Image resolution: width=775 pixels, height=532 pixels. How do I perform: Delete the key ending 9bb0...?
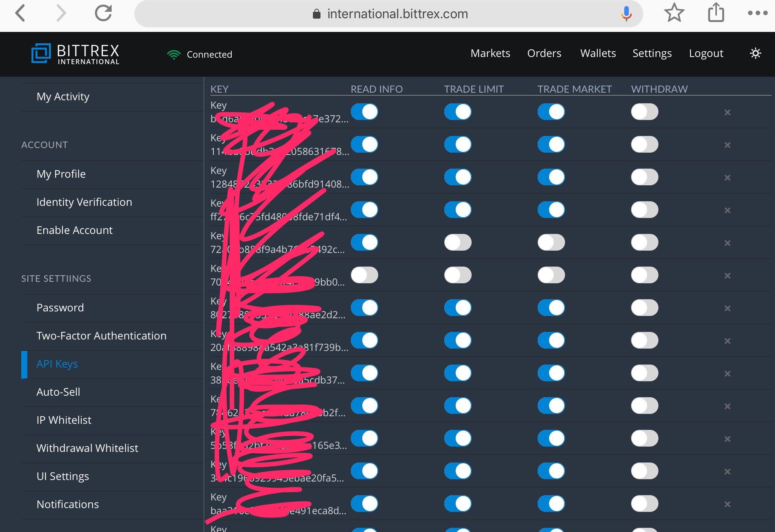[x=728, y=276]
